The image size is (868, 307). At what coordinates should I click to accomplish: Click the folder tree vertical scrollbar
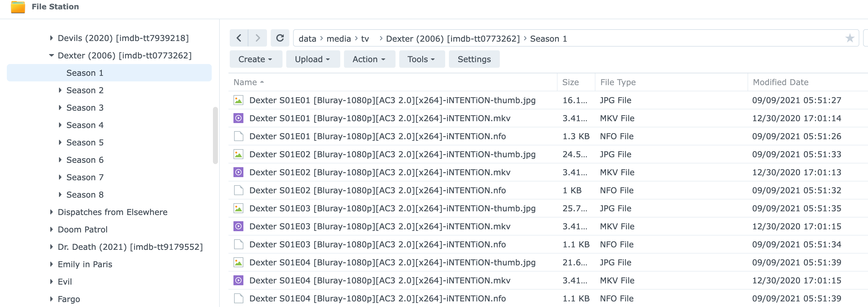point(215,135)
